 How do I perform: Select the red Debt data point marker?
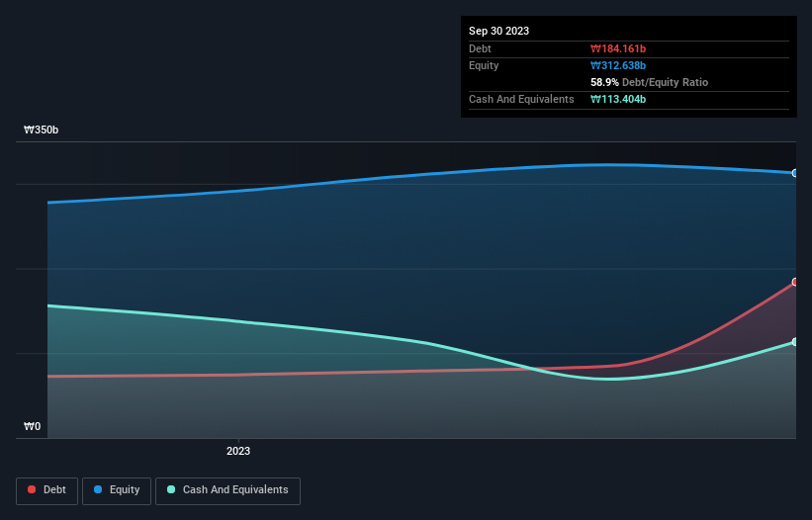(795, 282)
